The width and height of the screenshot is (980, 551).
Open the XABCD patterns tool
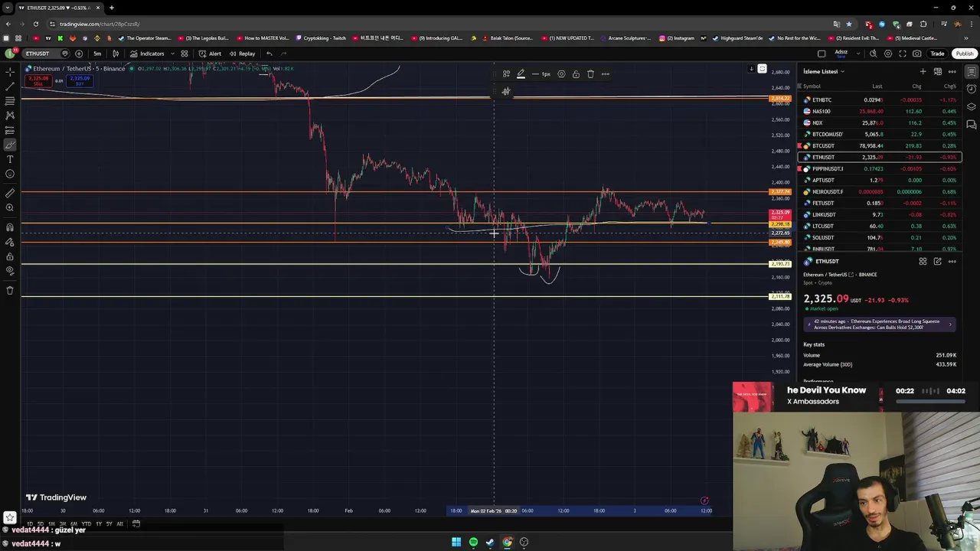[x=10, y=115]
